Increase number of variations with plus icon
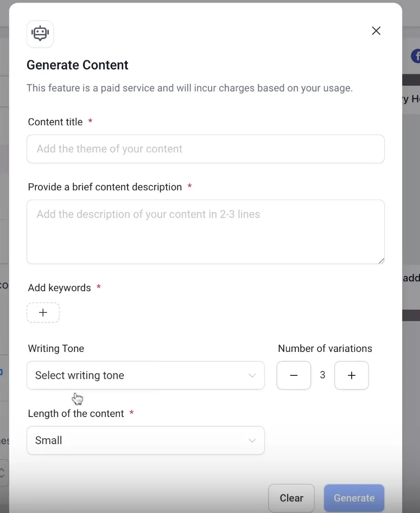The width and height of the screenshot is (420, 513). coord(352,375)
